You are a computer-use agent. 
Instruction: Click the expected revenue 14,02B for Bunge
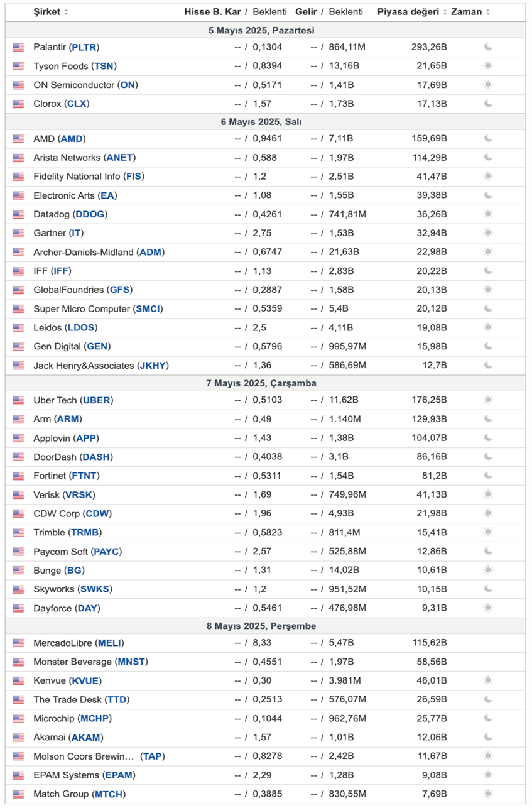click(344, 570)
